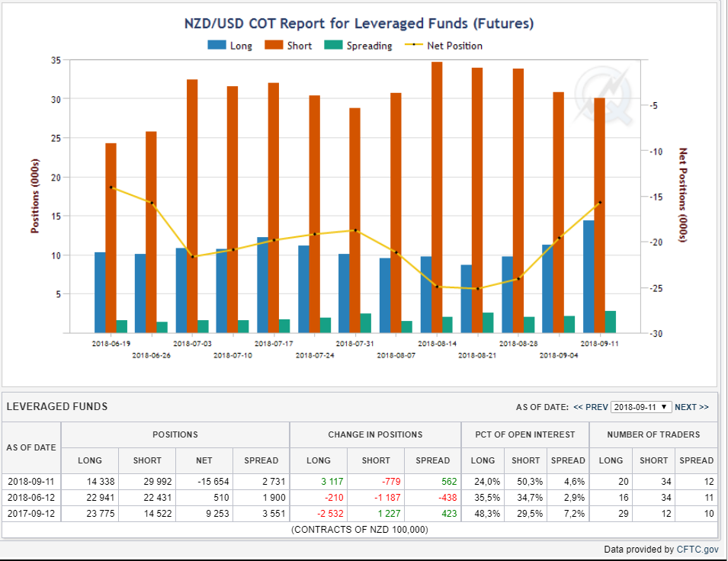Open the As Of Date dropdown 2018-09-11
The height and width of the screenshot is (561, 728).
(x=641, y=407)
